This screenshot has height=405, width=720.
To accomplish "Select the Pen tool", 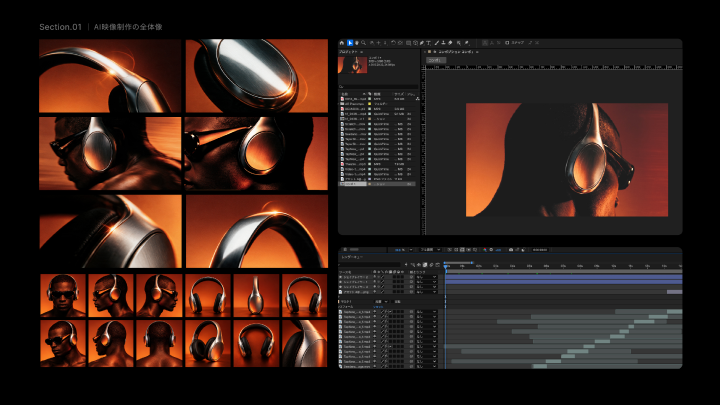I will (x=422, y=43).
